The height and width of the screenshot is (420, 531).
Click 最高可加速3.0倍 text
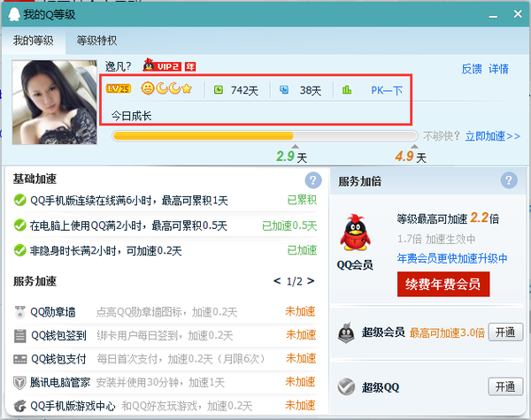click(447, 333)
